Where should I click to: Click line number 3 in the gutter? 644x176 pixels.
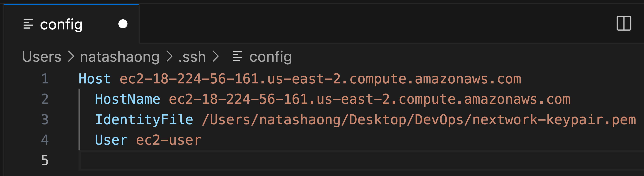[45, 120]
